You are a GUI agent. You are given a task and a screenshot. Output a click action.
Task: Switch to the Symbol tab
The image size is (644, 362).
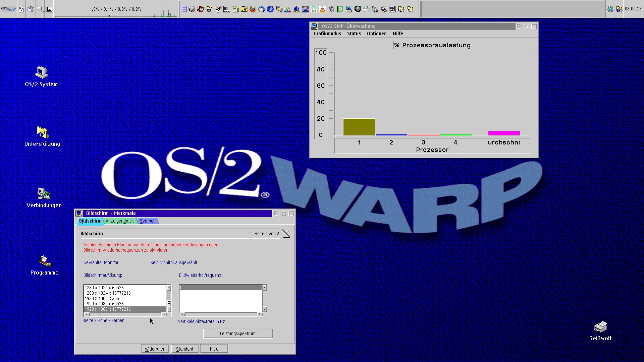pos(147,221)
